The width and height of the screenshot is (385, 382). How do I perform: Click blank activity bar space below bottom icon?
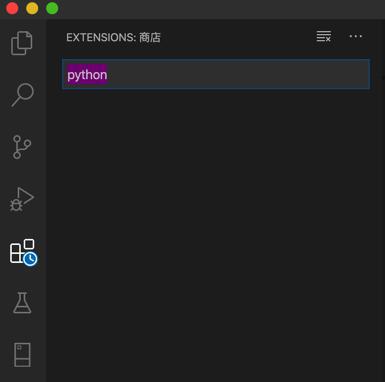(23, 375)
